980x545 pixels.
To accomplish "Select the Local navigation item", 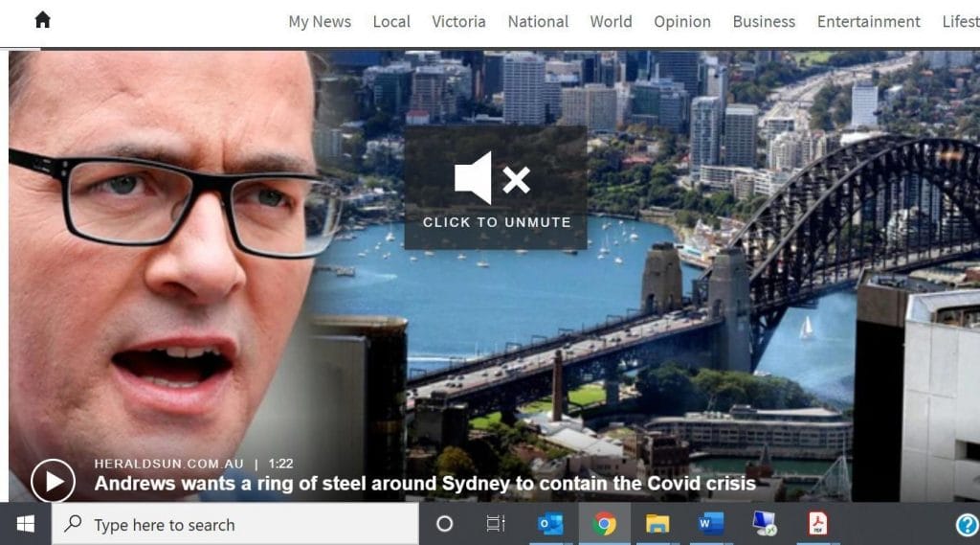I will point(391,22).
